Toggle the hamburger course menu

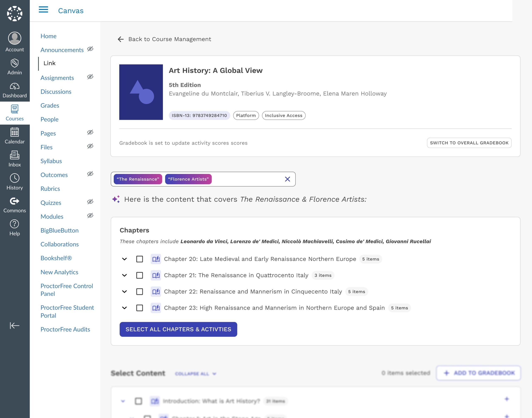43,10
